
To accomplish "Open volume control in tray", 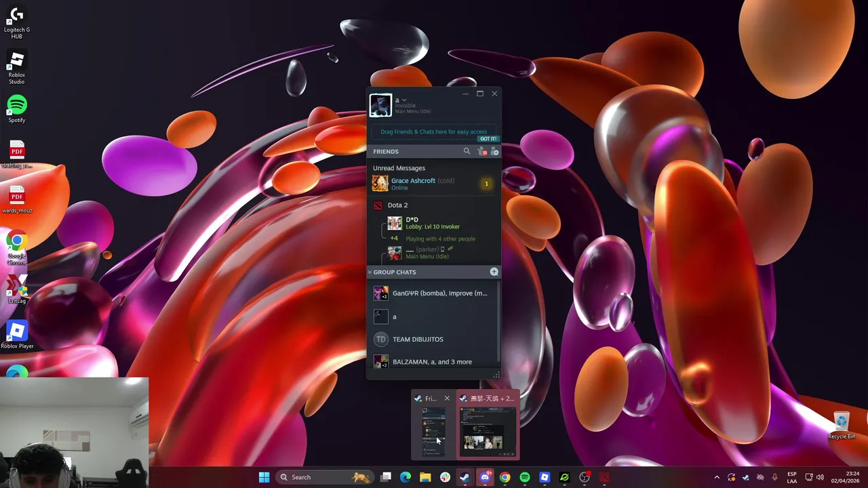I will (821, 477).
